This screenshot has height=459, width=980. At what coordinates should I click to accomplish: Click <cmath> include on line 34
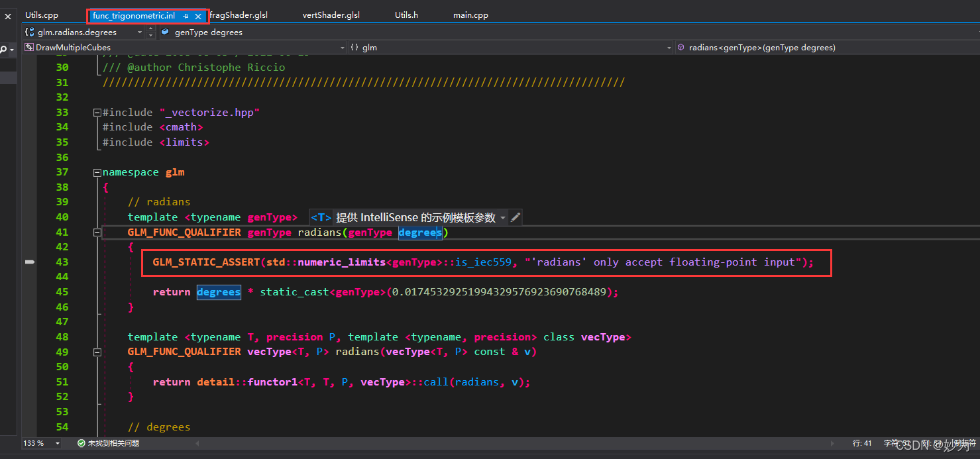tap(181, 127)
